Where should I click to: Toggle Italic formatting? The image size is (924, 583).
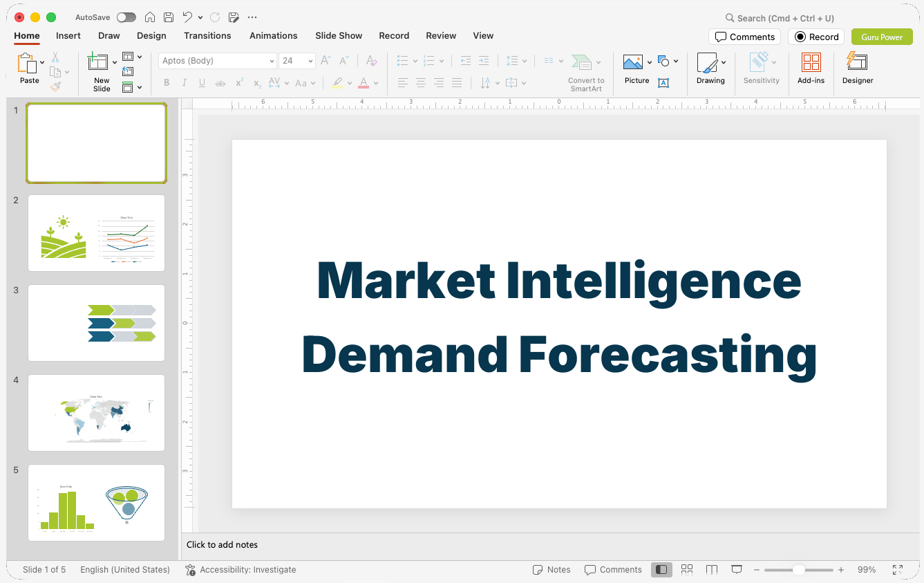185,83
